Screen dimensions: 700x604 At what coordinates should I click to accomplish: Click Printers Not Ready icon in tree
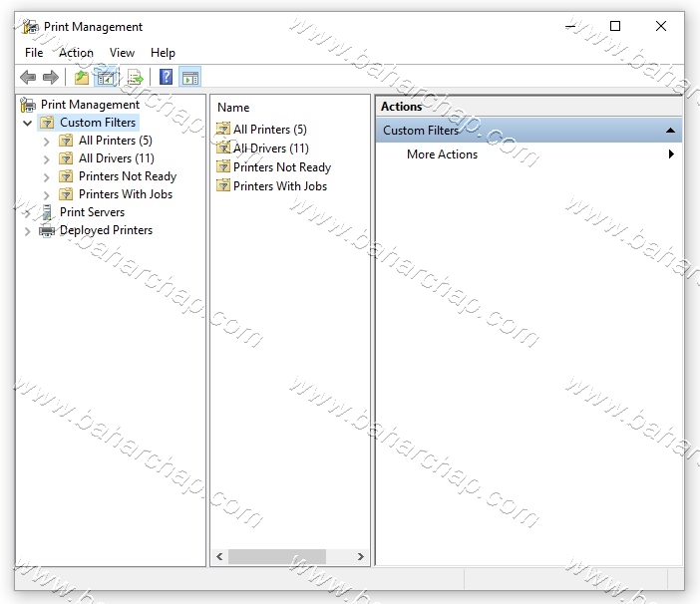point(66,176)
